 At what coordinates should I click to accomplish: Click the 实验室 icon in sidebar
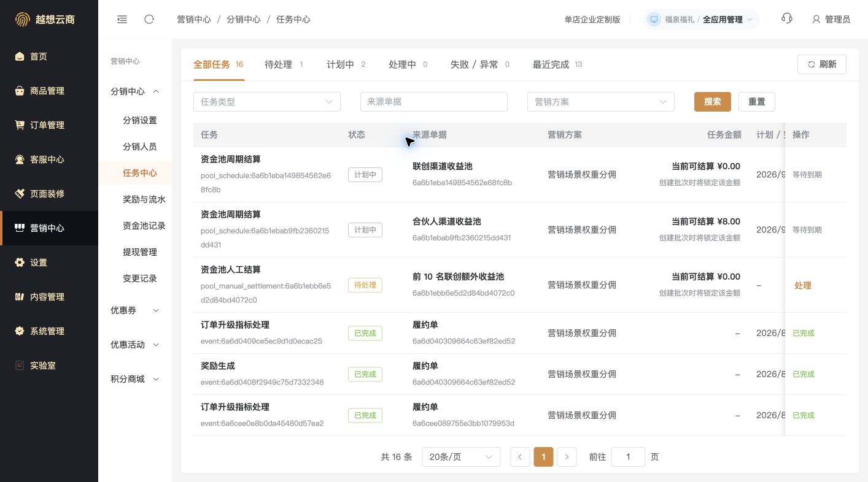point(20,365)
